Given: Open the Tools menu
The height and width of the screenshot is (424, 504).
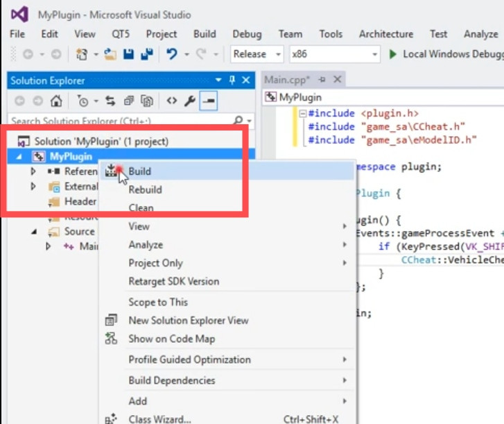Looking at the screenshot, I should point(331,34).
